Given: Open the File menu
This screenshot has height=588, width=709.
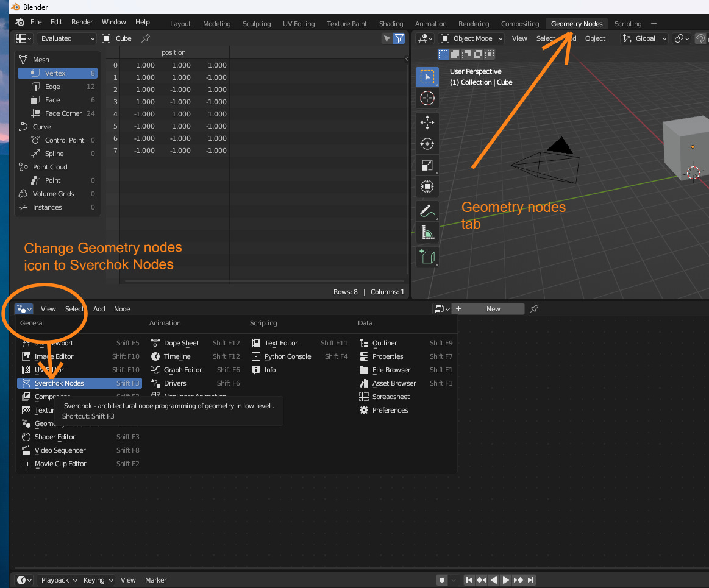Looking at the screenshot, I should coord(36,22).
